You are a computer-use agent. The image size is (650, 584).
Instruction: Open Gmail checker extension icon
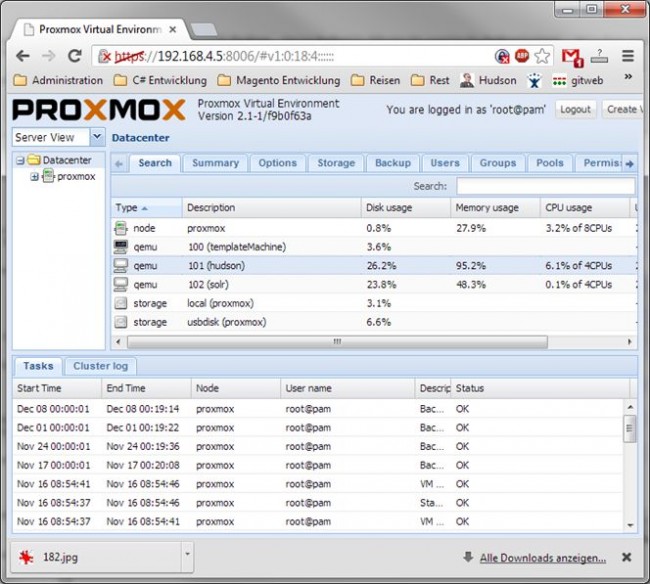572,57
